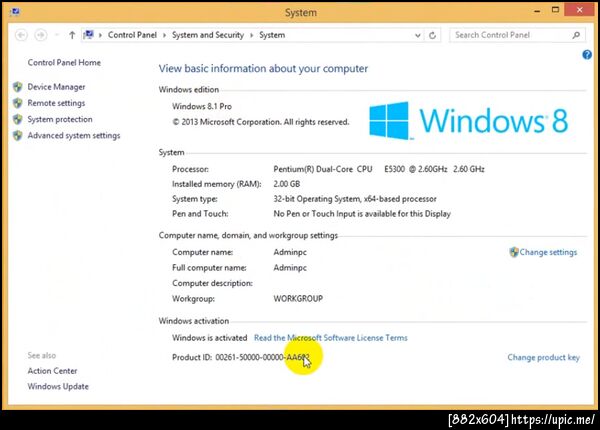Minimize the System window

click(537, 11)
